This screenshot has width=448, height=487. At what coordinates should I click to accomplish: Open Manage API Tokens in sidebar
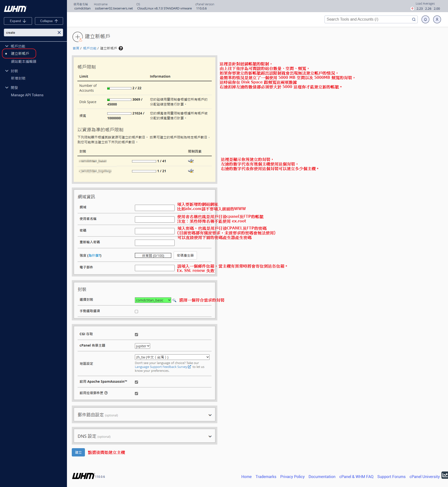pyautogui.click(x=27, y=95)
